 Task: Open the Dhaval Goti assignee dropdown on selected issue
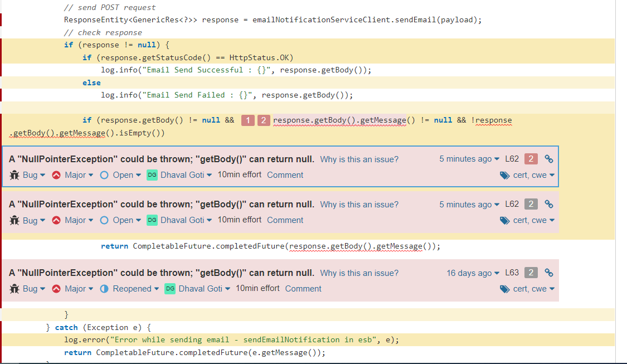(186, 175)
